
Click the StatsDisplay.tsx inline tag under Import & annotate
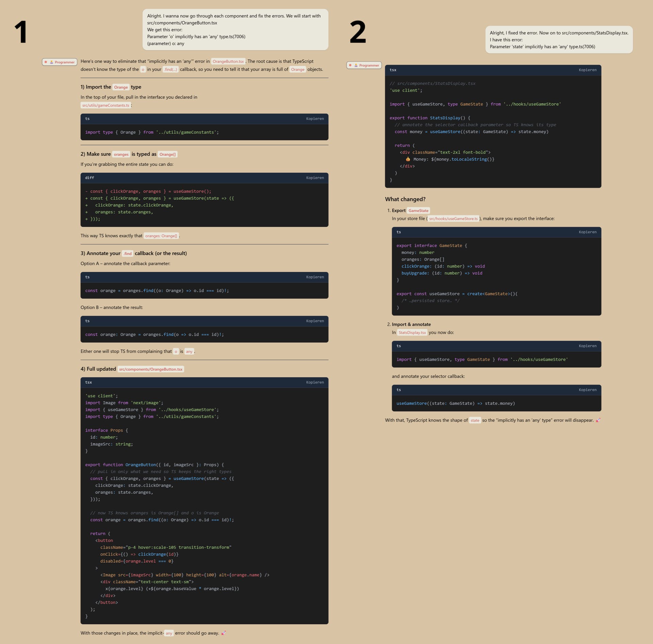pyautogui.click(x=412, y=333)
